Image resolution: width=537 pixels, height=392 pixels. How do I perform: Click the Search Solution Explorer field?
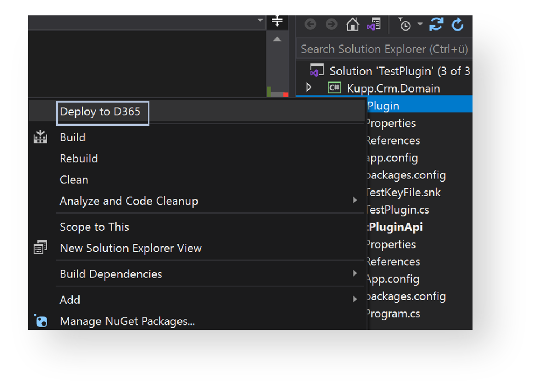click(384, 49)
